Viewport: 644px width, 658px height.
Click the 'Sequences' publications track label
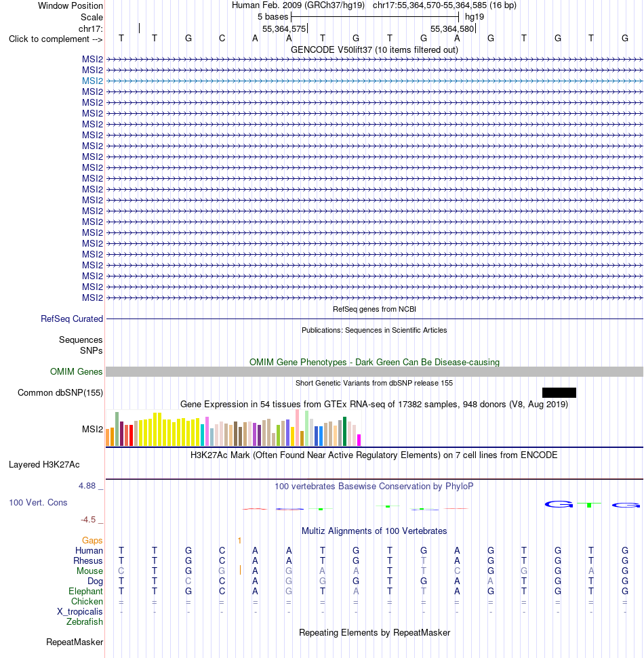[81, 340]
